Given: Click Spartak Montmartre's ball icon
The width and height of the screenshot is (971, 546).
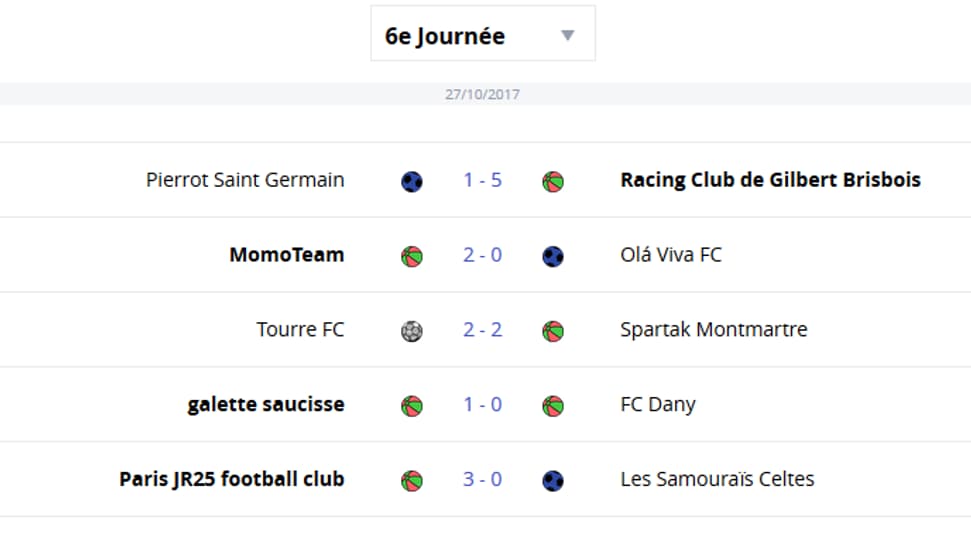Looking at the screenshot, I should coord(553,331).
